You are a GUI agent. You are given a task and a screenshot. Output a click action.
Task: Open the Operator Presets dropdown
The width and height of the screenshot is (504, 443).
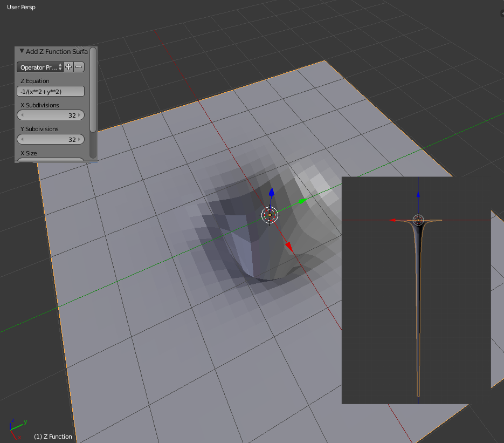pyautogui.click(x=40, y=67)
